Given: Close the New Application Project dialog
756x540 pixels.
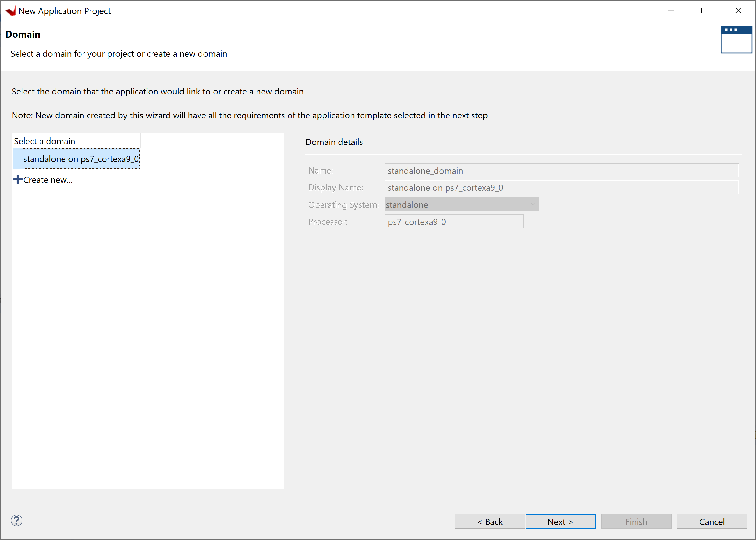Looking at the screenshot, I should click(738, 11).
